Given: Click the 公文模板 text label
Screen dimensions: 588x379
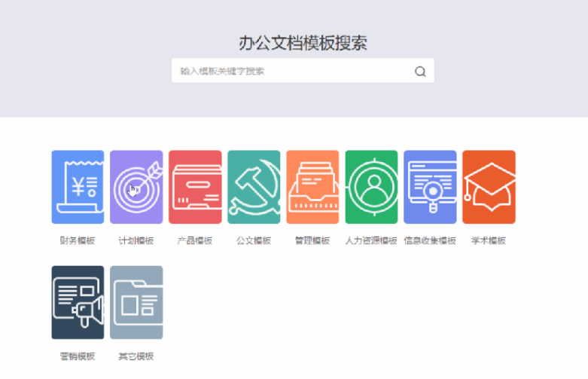Looking at the screenshot, I should click(254, 240).
